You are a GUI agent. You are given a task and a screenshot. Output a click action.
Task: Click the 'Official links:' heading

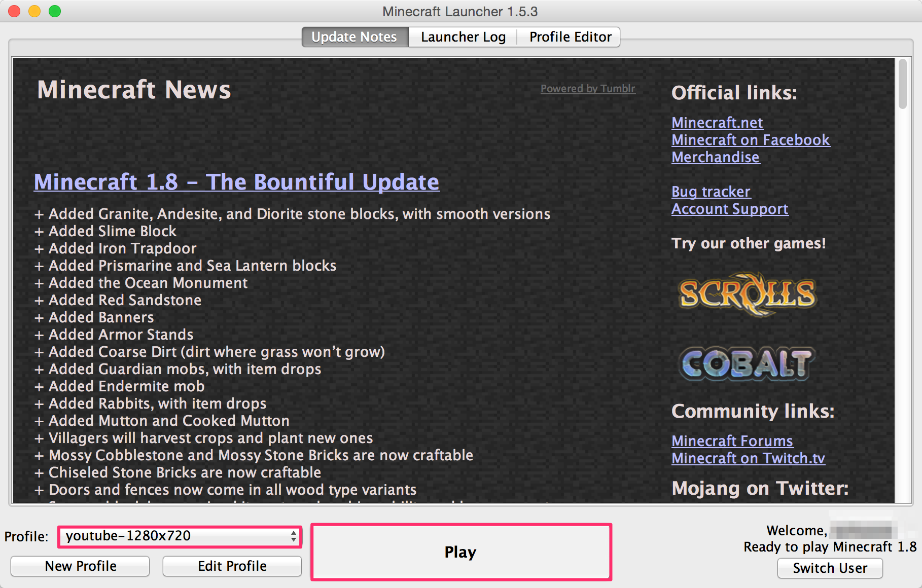click(734, 93)
